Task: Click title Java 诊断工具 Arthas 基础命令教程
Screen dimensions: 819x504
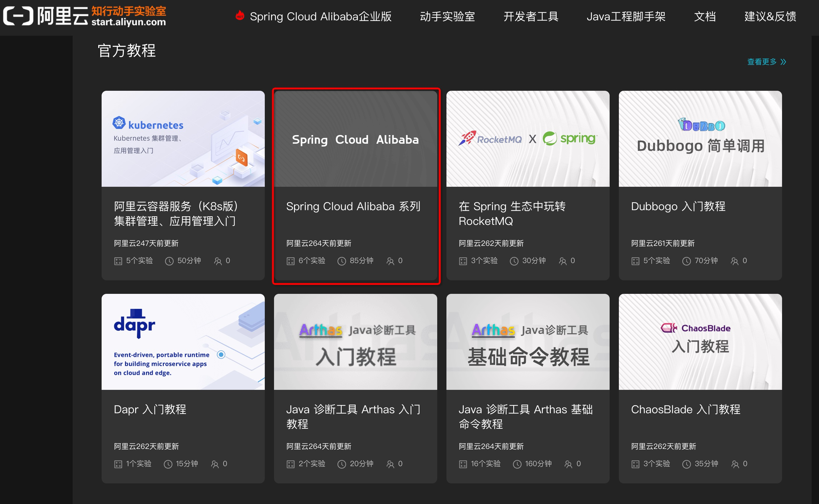Action: [x=526, y=417]
